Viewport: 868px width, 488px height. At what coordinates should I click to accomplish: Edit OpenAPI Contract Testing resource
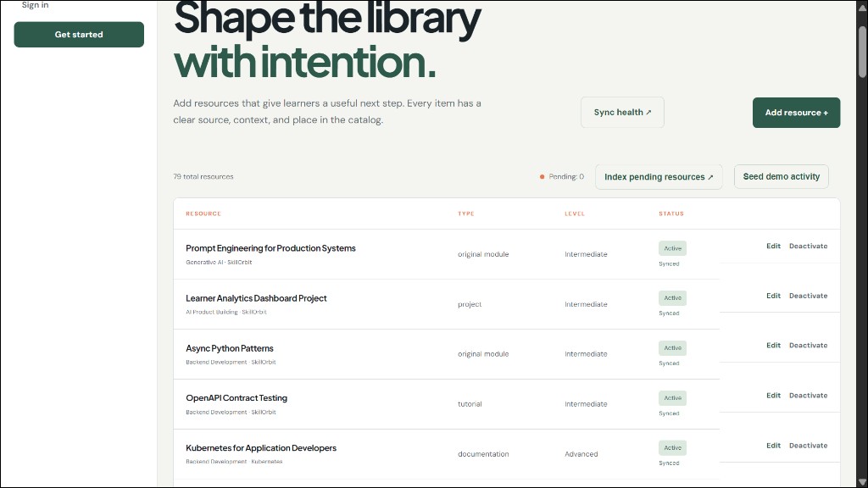[773, 396]
